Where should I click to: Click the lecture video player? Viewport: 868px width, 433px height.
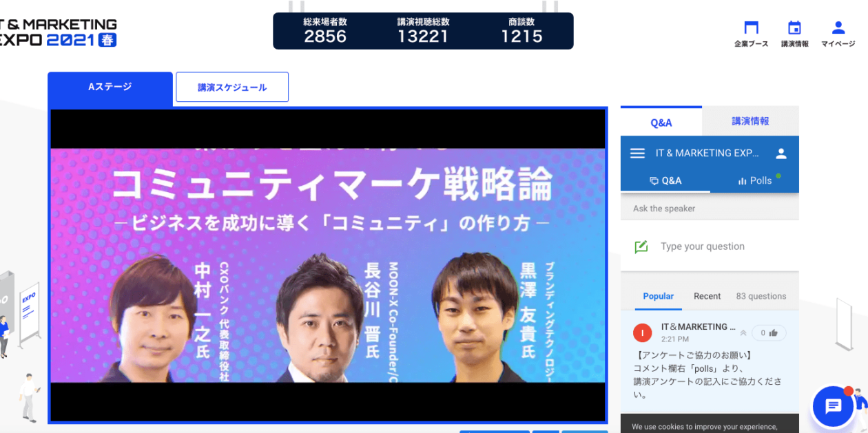328,265
